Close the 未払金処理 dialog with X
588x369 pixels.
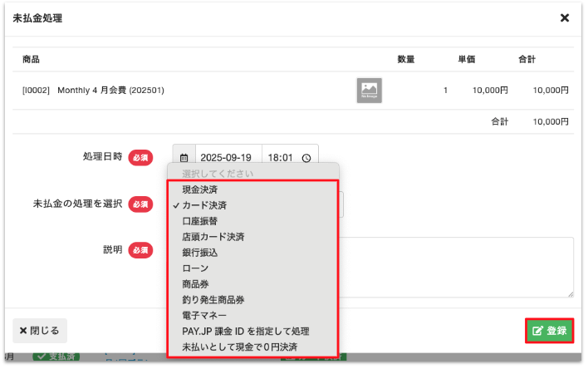pos(565,17)
